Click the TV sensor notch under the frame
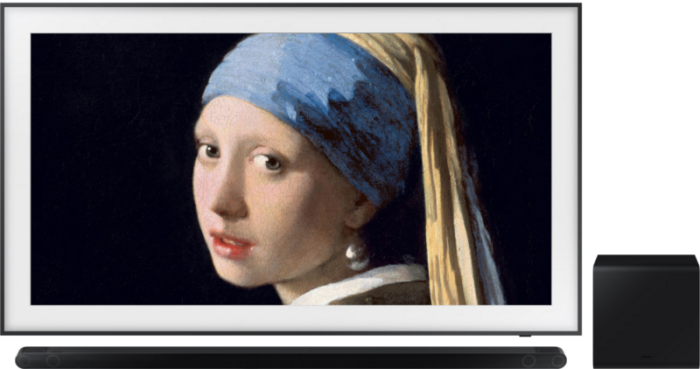This screenshot has height=369, width=700. click(x=525, y=335)
